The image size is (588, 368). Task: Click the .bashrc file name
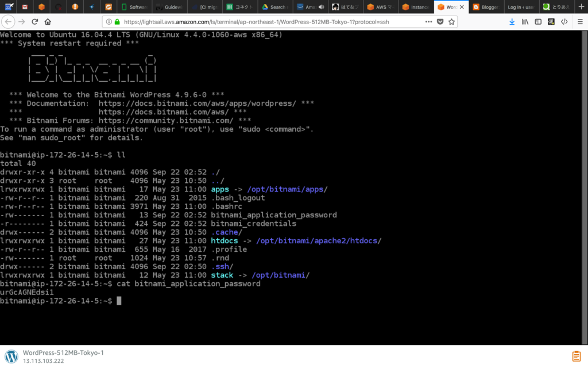[226, 206]
